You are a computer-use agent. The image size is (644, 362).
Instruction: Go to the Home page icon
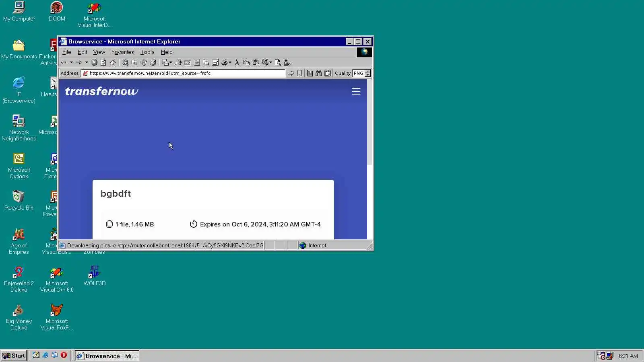click(113, 62)
